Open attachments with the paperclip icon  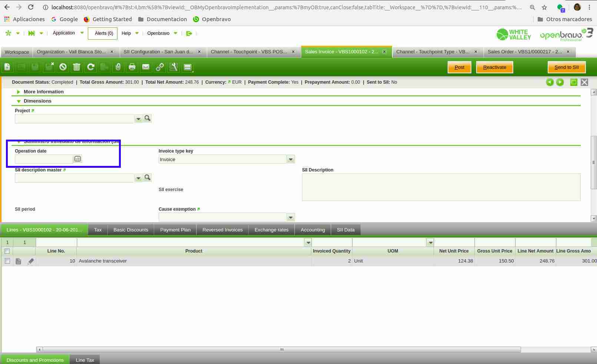click(x=118, y=67)
